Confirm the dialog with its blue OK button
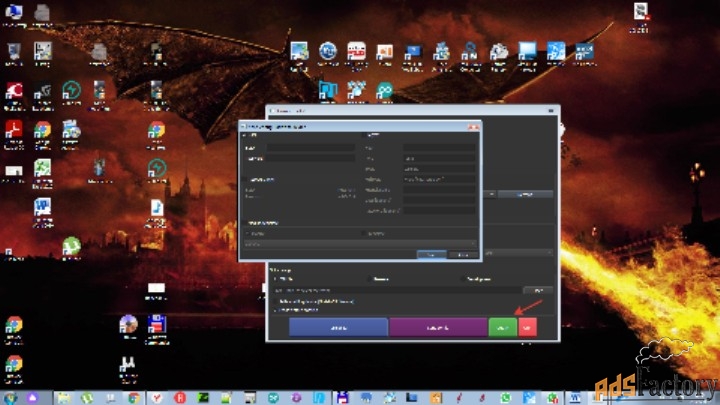Image resolution: width=720 pixels, height=405 pixels. pyautogui.click(x=431, y=255)
